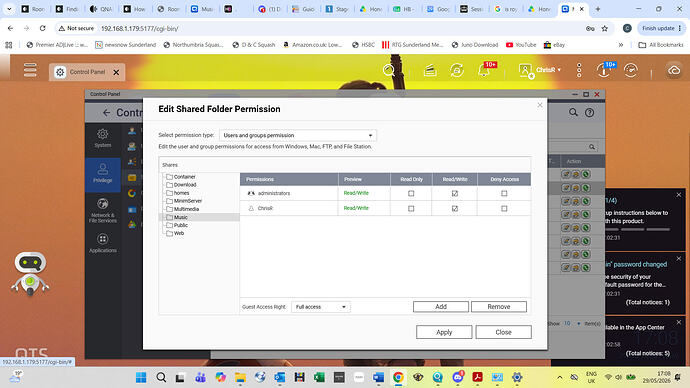This screenshot has width=690, height=388.
Task: Open the Guest Access Right dropdown
Action: tap(320, 307)
